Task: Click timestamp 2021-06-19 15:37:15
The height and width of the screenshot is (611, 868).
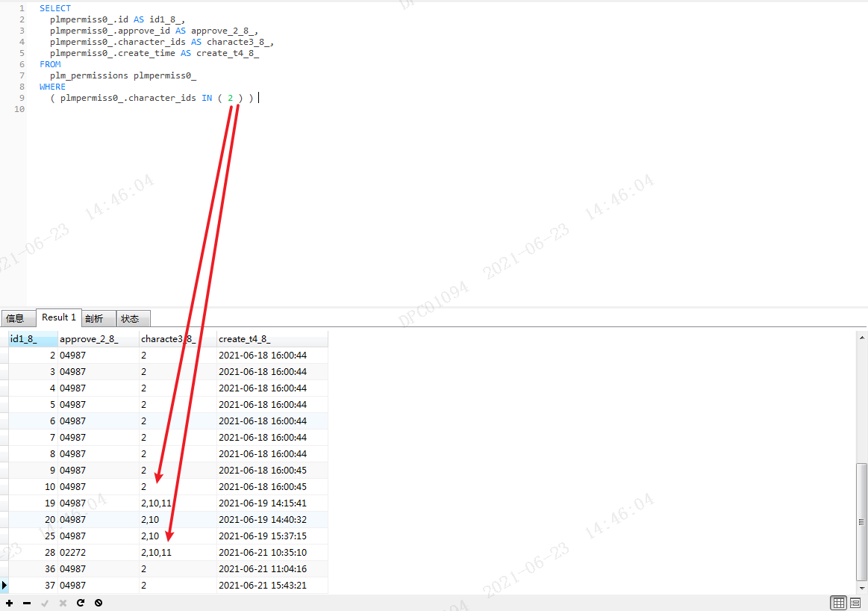Action: (263, 536)
